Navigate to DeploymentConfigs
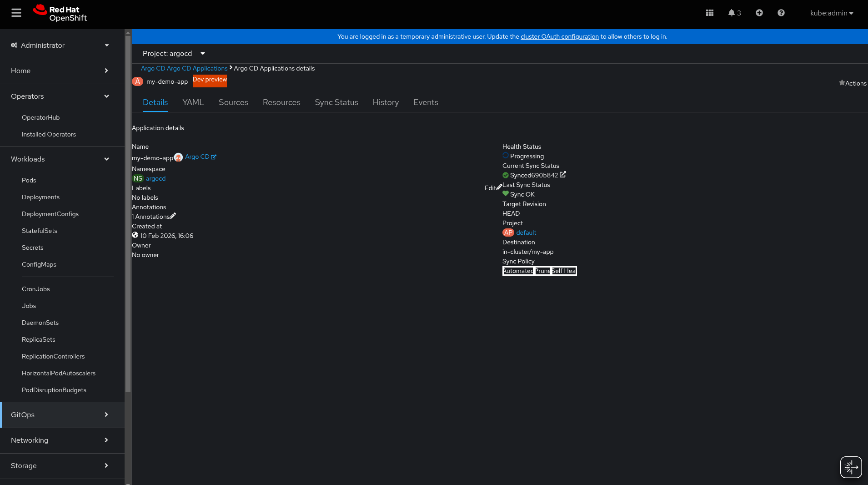Viewport: 868px width, 485px height. 50,214
